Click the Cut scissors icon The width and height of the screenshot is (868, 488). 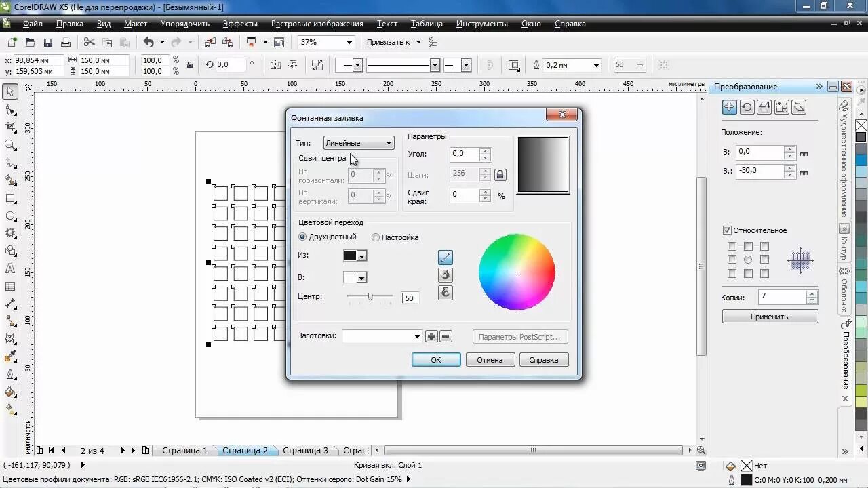coord(89,42)
